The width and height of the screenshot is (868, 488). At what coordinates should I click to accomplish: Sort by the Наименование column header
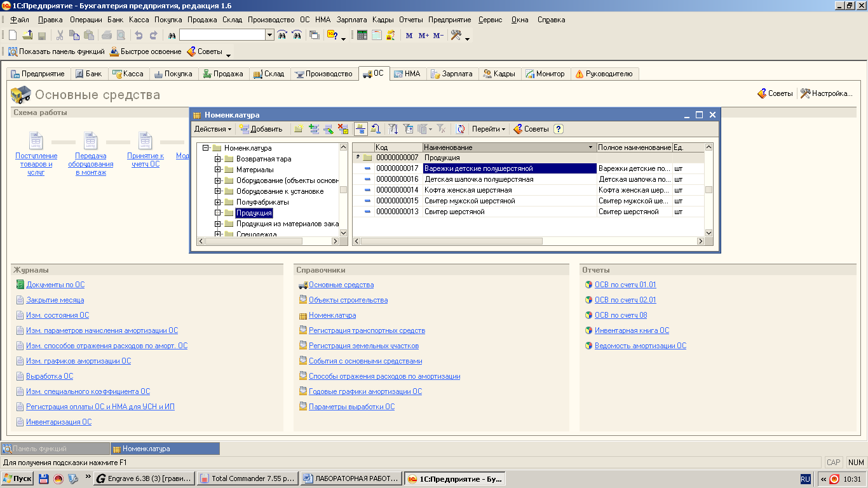coord(510,147)
